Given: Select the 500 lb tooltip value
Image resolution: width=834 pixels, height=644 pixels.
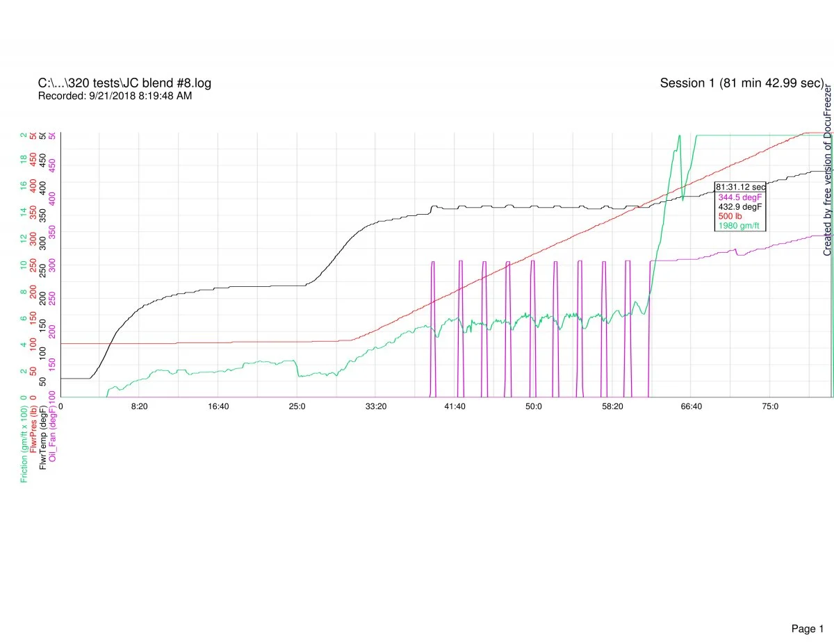Looking at the screenshot, I should click(x=729, y=216).
